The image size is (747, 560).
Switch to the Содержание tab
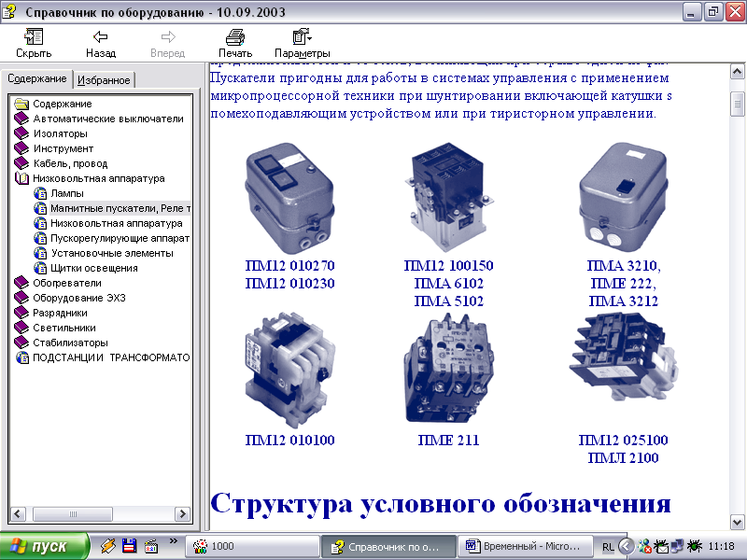[x=36, y=79]
